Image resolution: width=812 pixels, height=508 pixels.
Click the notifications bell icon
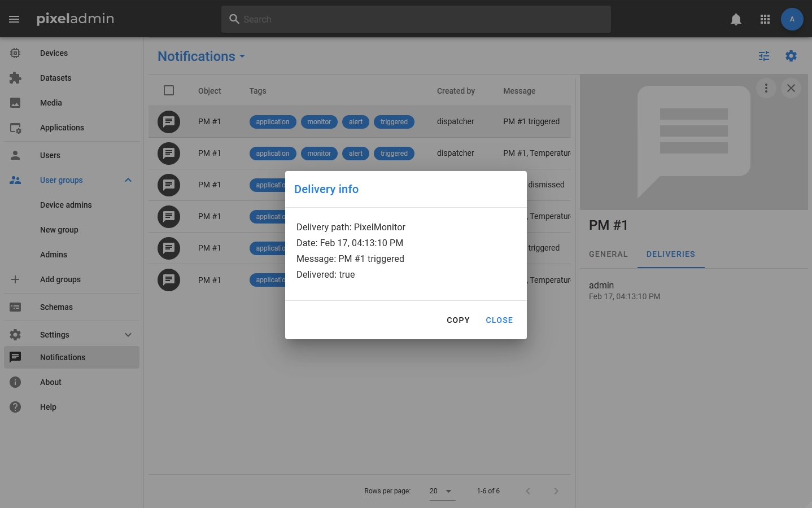click(x=736, y=19)
